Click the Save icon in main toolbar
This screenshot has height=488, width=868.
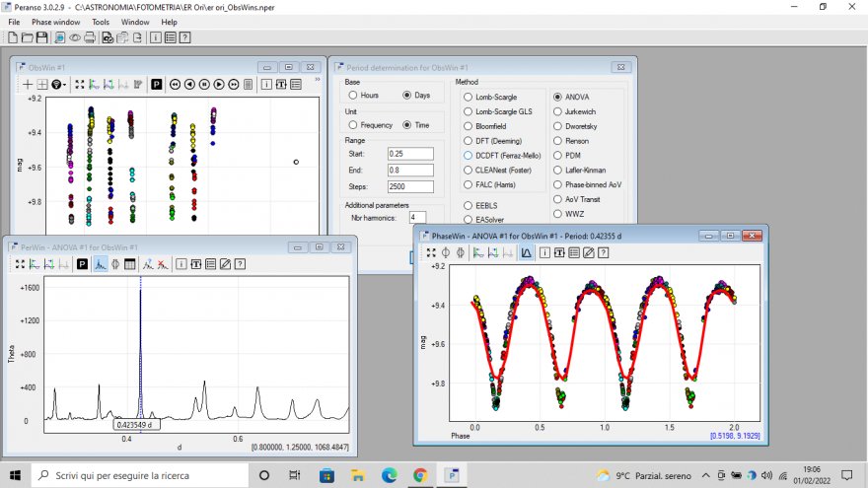(x=41, y=37)
